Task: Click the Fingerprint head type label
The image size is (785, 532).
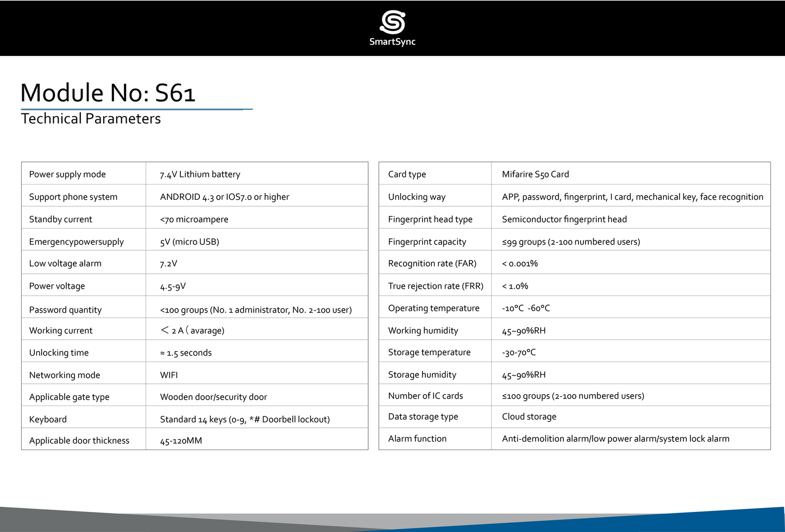Action: pos(427,219)
